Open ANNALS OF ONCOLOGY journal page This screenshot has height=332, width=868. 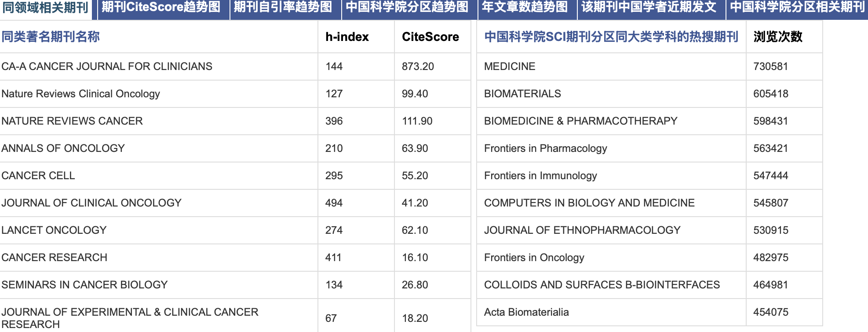click(63, 148)
